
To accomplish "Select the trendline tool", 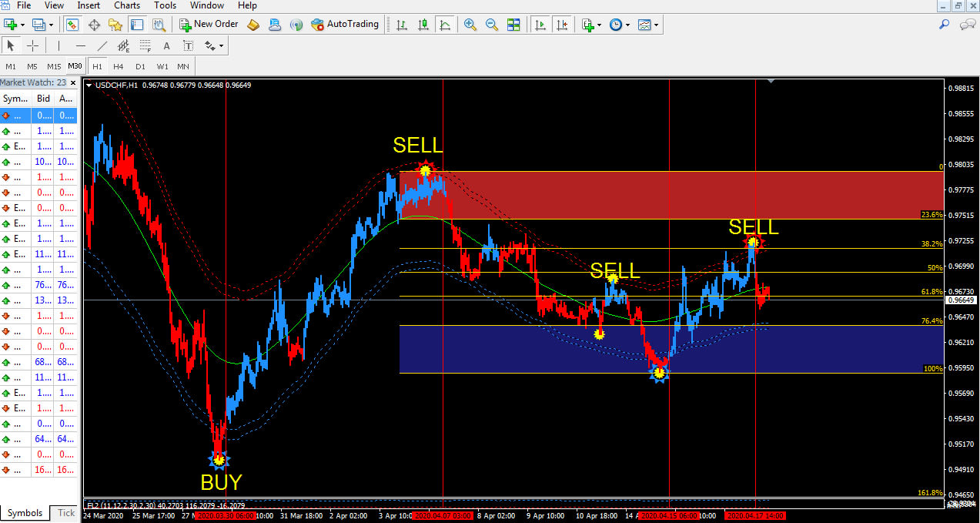I will click(x=102, y=46).
